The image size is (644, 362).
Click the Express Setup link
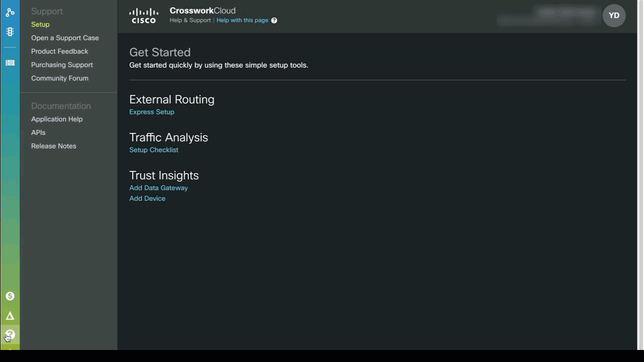click(x=152, y=112)
